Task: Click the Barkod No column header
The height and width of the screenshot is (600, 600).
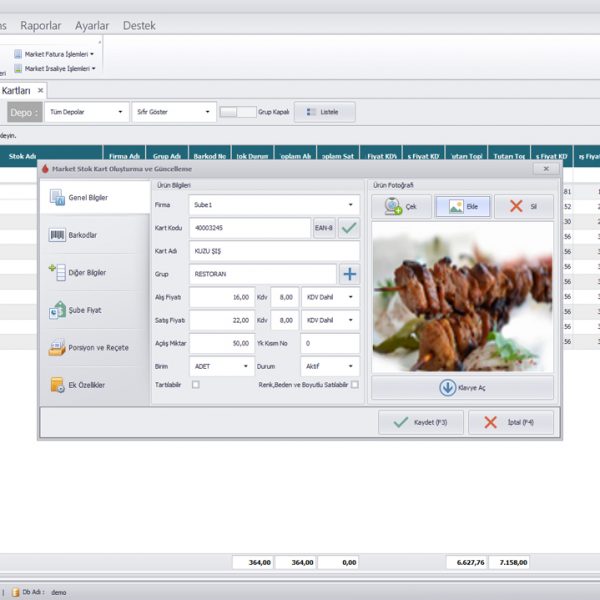Action: coord(210,156)
